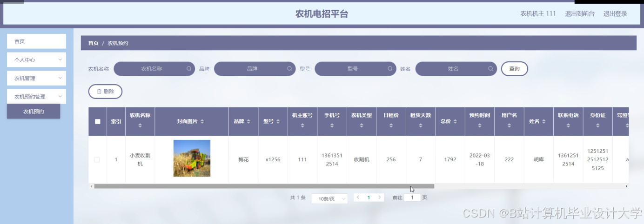
Task: Sort by 型号 column arrows
Action: tap(278, 121)
